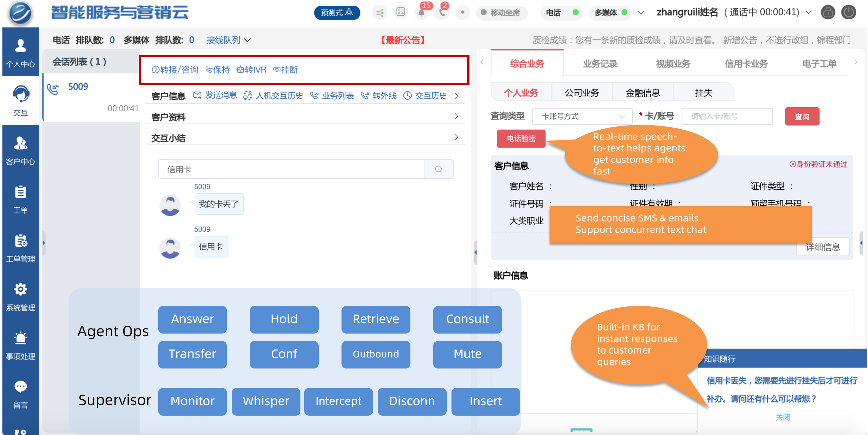Screen dimensions: 868x435
Task: Click the search magnifier beside 信用卡 field
Action: (x=439, y=169)
